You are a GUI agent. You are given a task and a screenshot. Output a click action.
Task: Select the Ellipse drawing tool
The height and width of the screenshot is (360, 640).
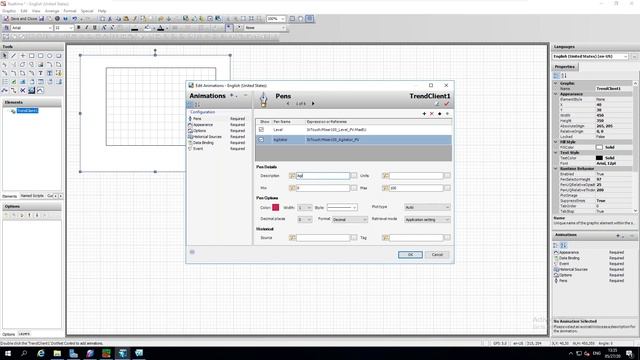pyautogui.click(x=50, y=56)
